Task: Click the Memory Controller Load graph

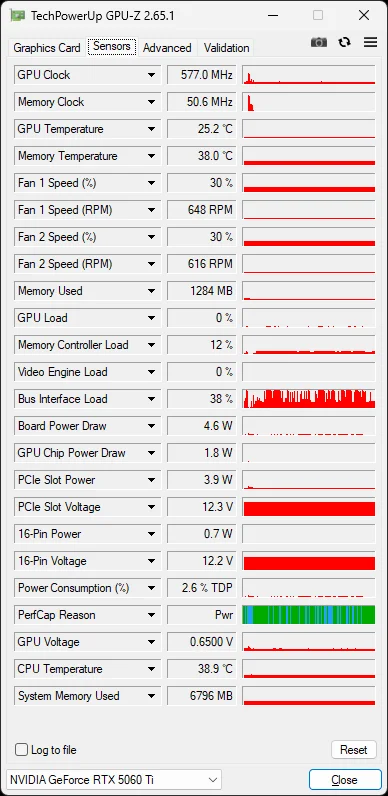Action: 309,345
